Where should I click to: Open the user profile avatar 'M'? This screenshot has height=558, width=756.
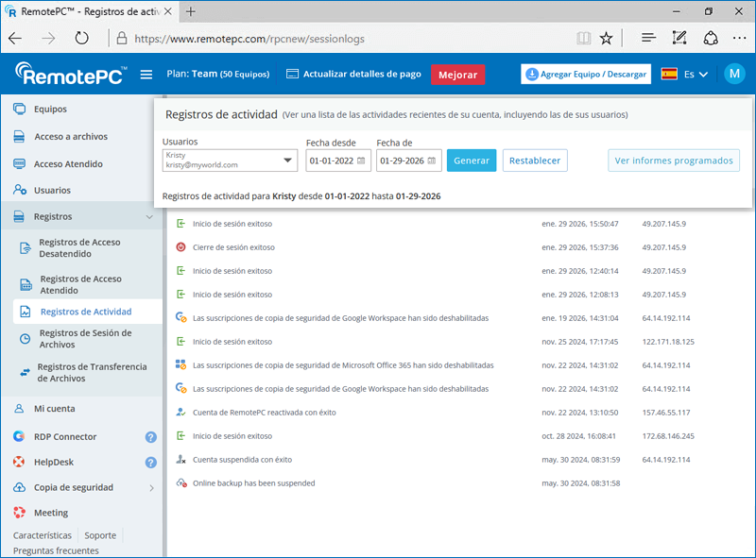pos(734,75)
